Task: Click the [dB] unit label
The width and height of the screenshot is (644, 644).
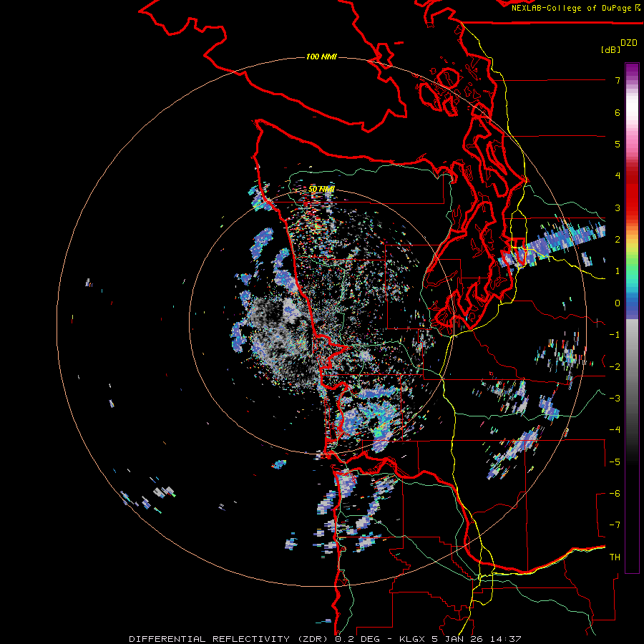Action: [x=611, y=49]
